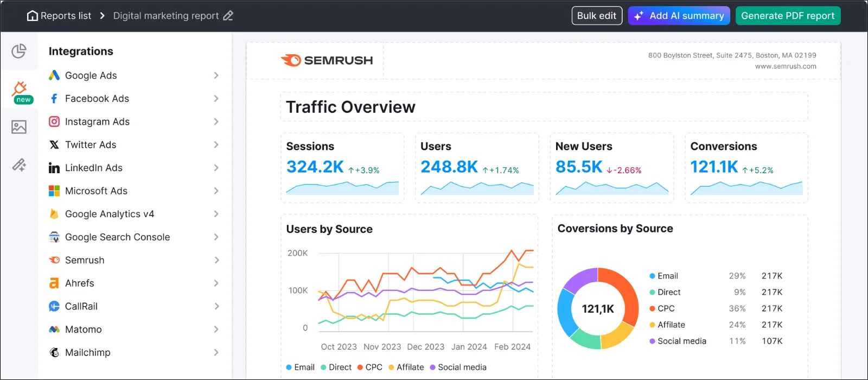This screenshot has width=868, height=380.
Task: Click the Instagram Ads logo icon
Action: point(54,122)
